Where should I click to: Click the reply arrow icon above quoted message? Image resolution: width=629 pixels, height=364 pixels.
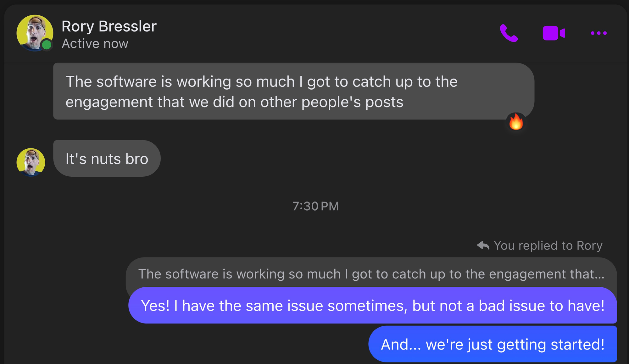483,245
